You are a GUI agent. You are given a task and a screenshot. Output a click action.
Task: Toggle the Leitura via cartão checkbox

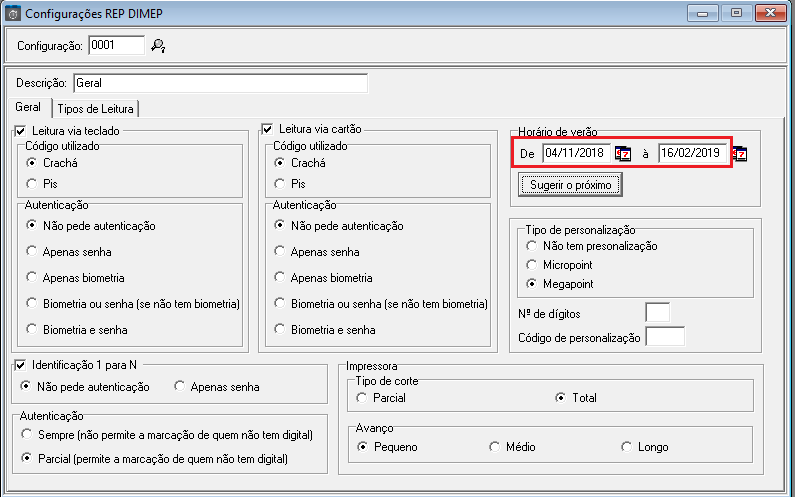click(x=267, y=129)
